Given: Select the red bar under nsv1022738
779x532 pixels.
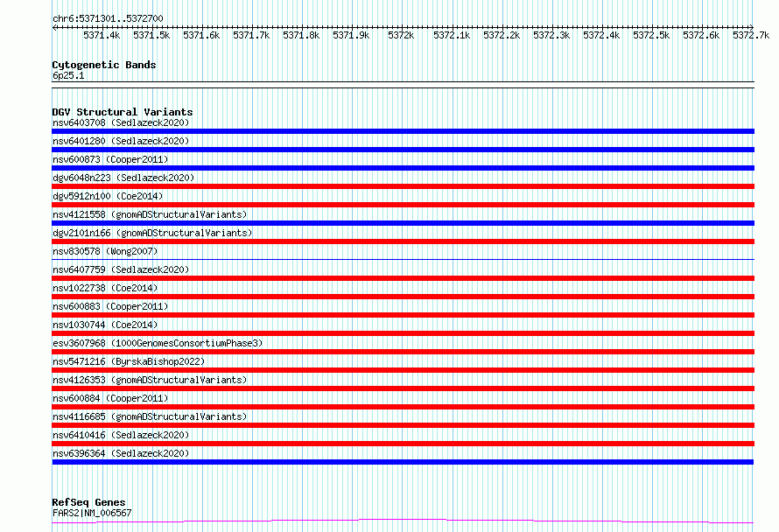Looking at the screenshot, I should [403, 297].
